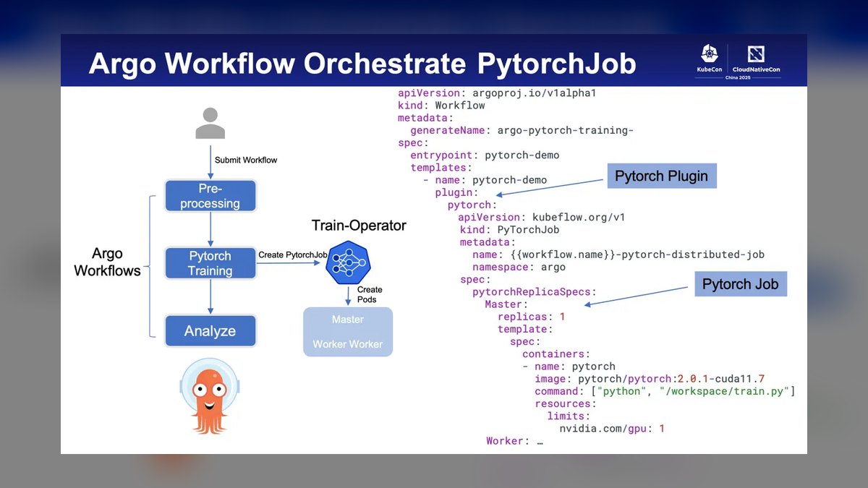Click the image: pytorch/pytorch:2.0.1-cuda11.7 line
868x488 pixels.
650,379
